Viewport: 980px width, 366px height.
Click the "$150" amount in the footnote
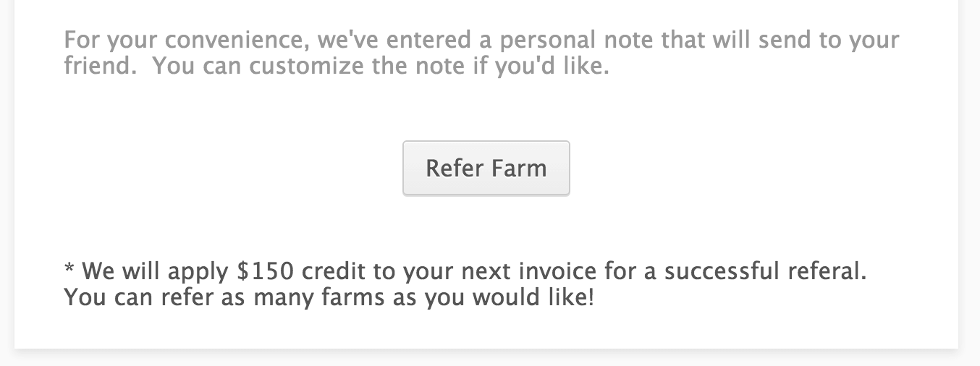click(266, 273)
